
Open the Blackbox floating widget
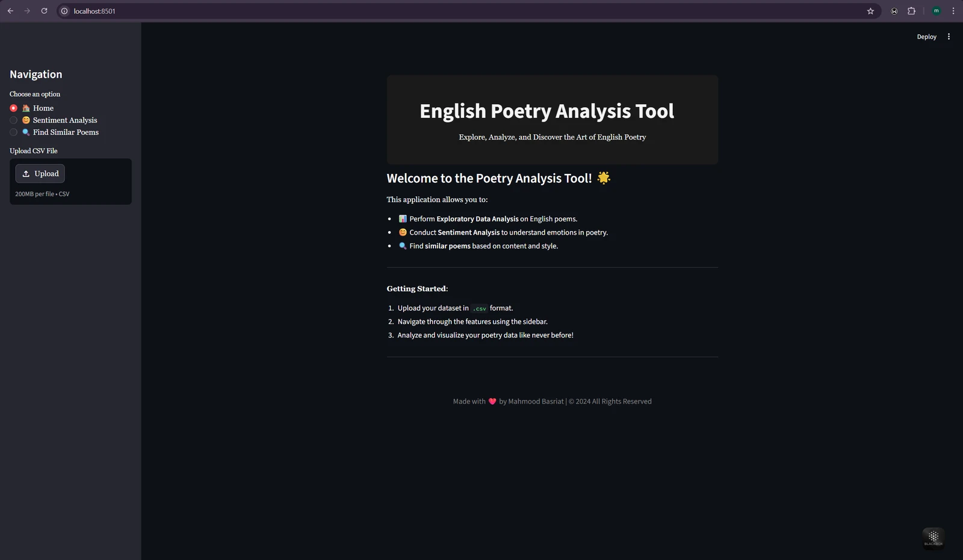(x=934, y=538)
